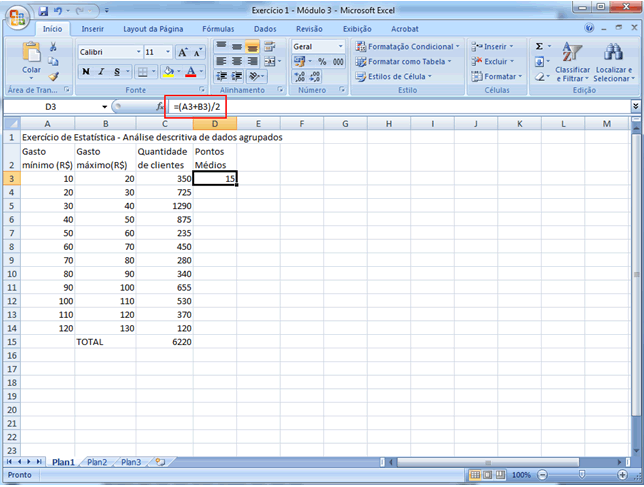
Task: Switch to the Fórmulas ribbon tab
Action: tap(217, 29)
